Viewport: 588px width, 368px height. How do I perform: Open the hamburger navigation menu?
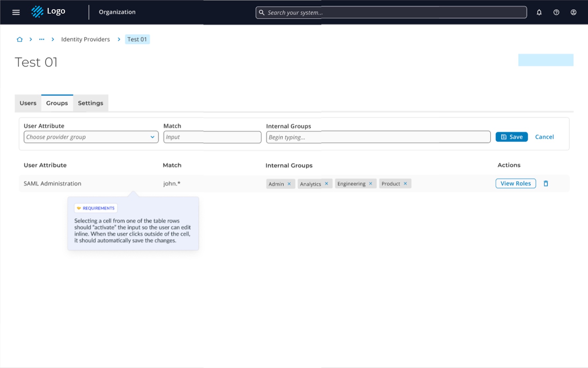click(x=16, y=12)
